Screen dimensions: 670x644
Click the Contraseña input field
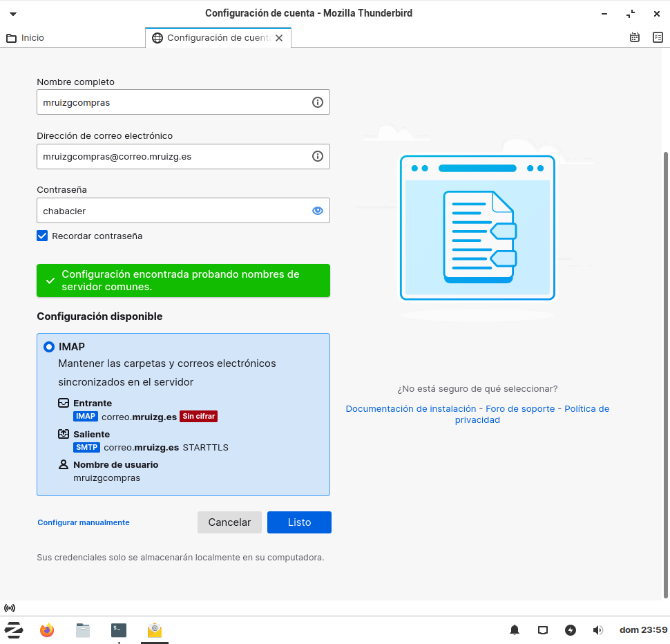(x=173, y=211)
